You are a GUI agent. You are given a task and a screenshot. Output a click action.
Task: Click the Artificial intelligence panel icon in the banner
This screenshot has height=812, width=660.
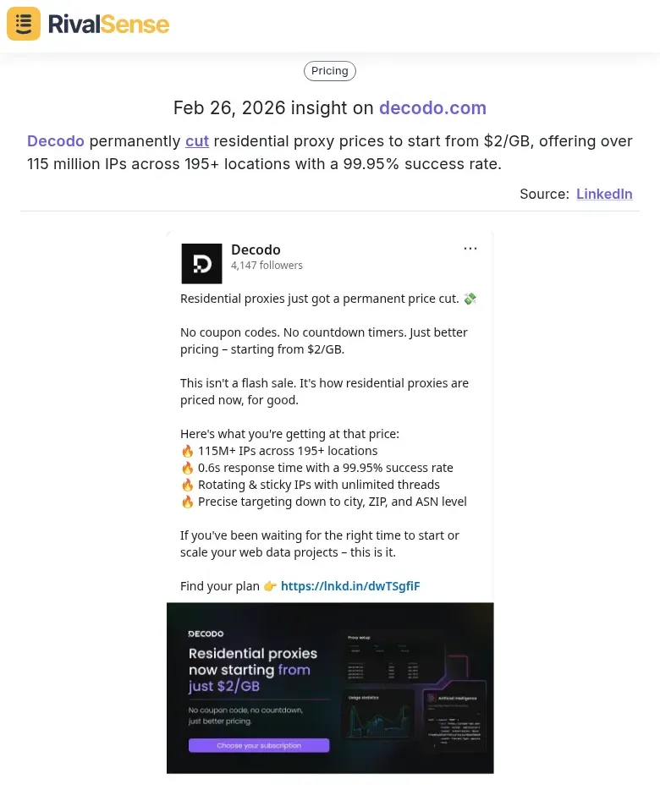coord(432,696)
